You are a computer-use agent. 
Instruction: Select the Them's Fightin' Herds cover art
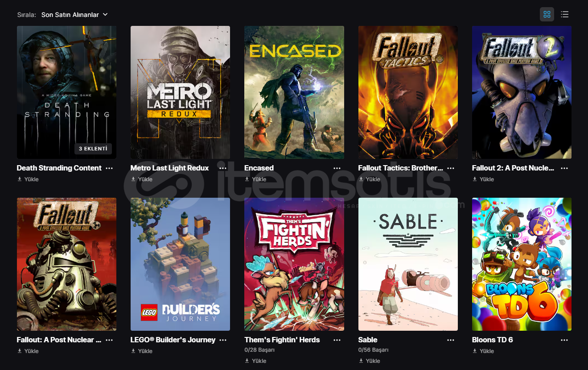click(x=294, y=264)
